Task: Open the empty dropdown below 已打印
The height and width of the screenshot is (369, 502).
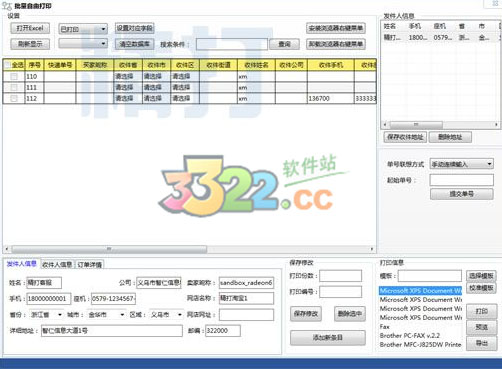Action: click(83, 43)
